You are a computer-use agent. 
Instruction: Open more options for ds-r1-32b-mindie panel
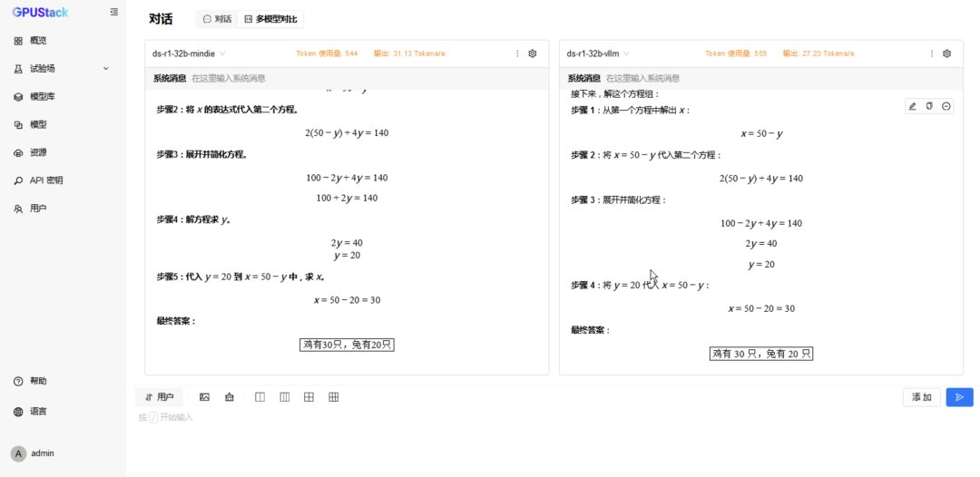pyautogui.click(x=517, y=54)
